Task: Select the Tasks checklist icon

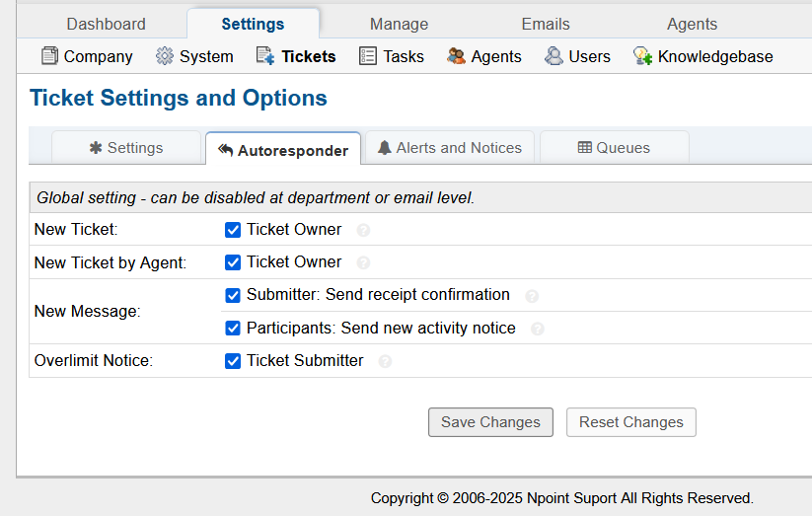Action: 367,55
